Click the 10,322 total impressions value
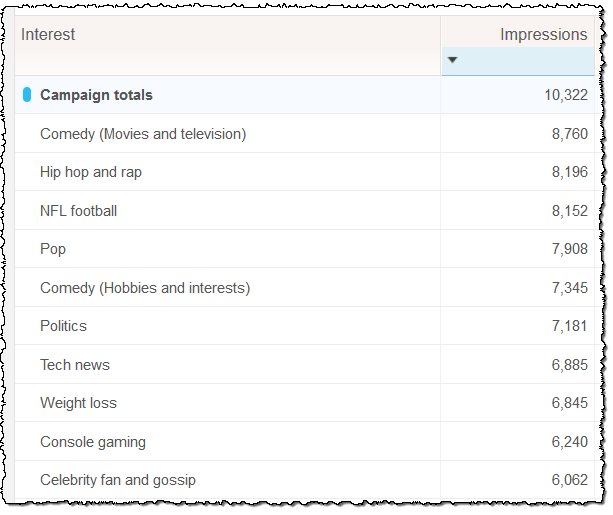613x515 pixels. click(x=566, y=95)
